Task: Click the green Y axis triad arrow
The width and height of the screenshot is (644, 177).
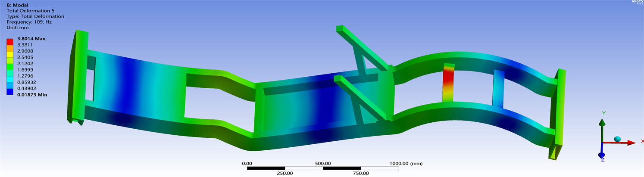Action: [x=603, y=126]
